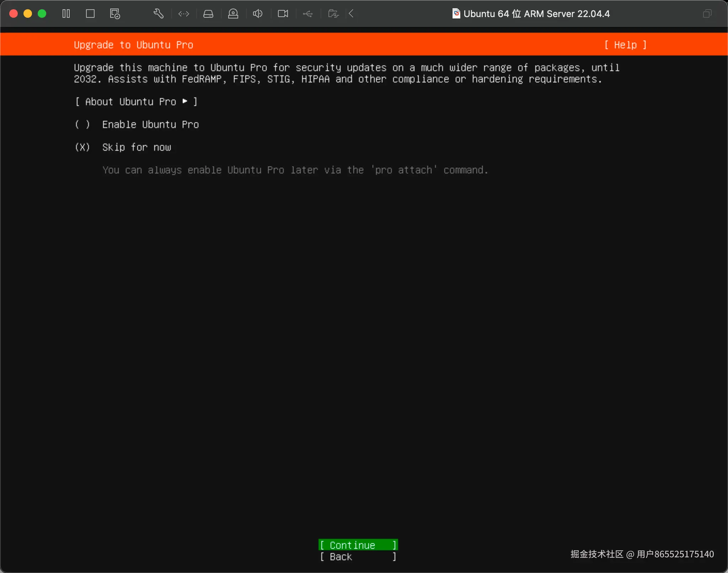Viewport: 728px width, 573px height.
Task: Open the shared folders icon
Action: pos(333,14)
